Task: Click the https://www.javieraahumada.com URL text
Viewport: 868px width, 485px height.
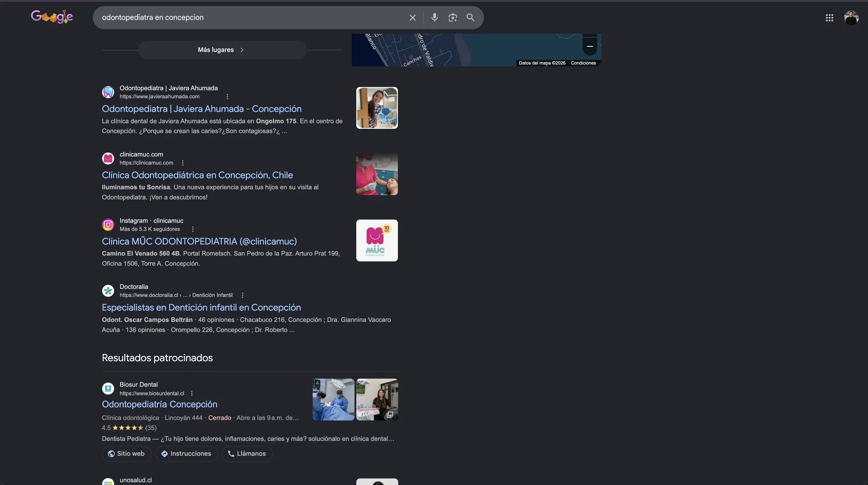Action: coord(160,97)
